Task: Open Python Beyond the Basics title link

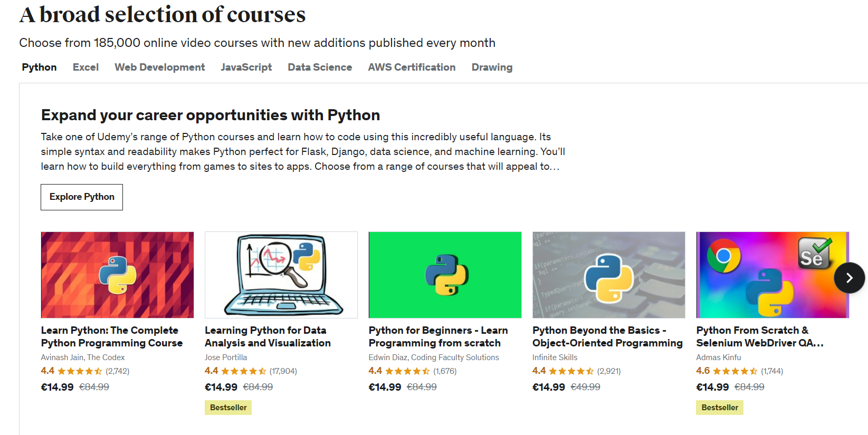Action: [607, 336]
